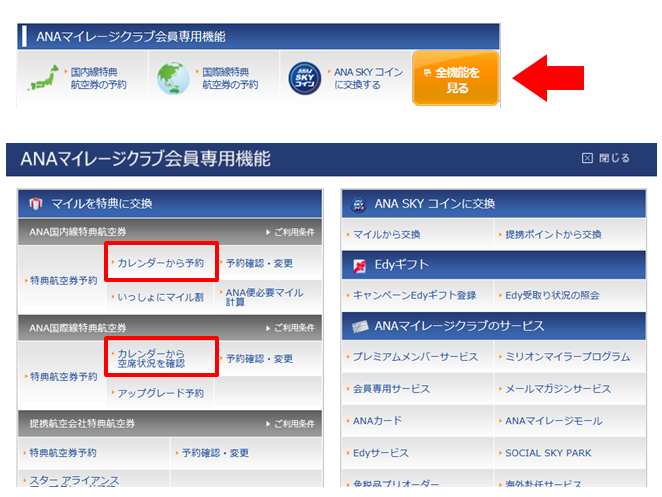Open ANAカード link
Image resolution: width=662 pixels, height=497 pixels.
click(377, 421)
